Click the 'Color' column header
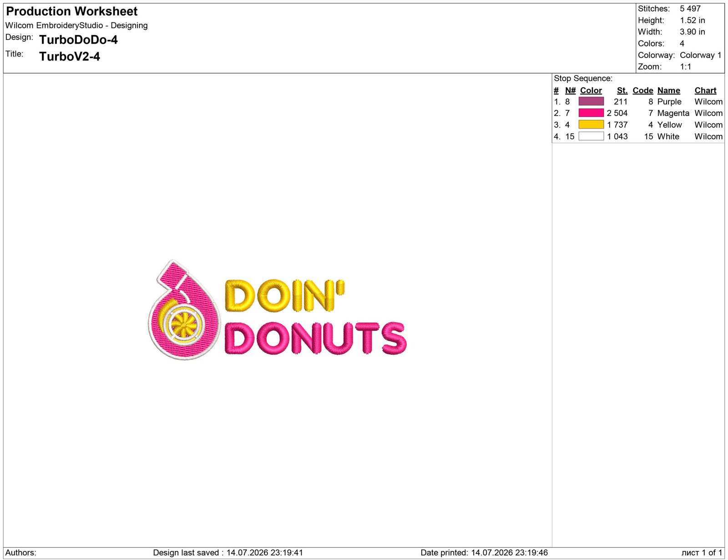Viewport: 728px width, 560px height. click(x=591, y=91)
